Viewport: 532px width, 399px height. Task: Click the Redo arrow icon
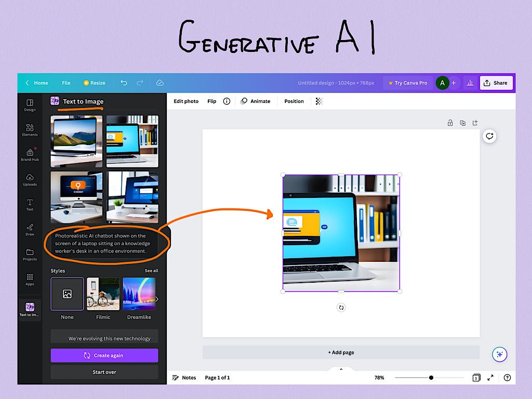tap(140, 83)
